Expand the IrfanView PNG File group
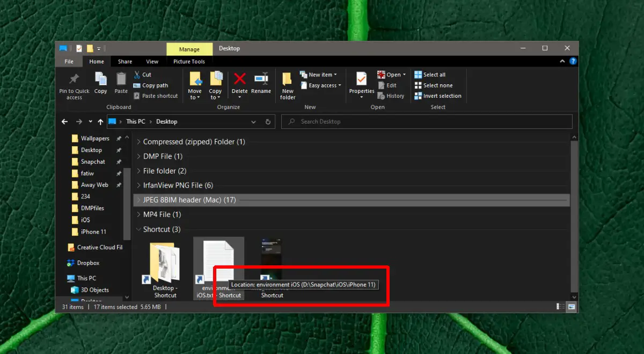The width and height of the screenshot is (644, 354). [138, 185]
